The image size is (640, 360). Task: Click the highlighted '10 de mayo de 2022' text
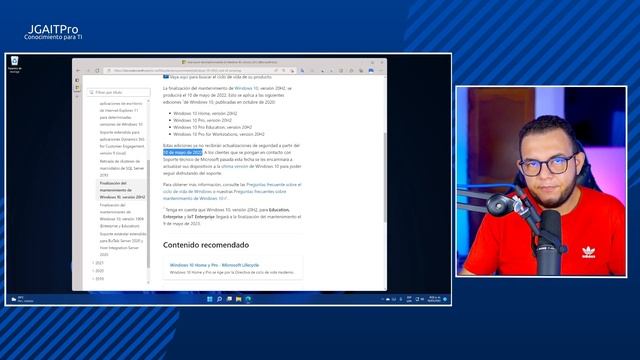(x=182, y=152)
